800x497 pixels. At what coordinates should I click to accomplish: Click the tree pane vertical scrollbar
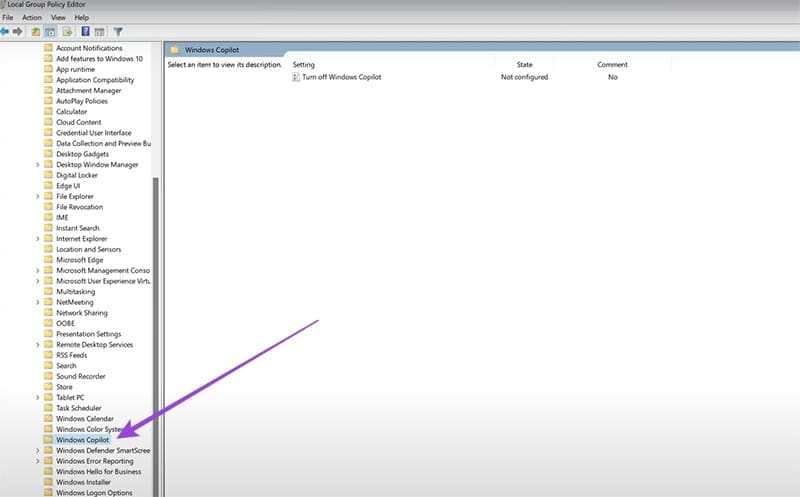tap(155, 300)
